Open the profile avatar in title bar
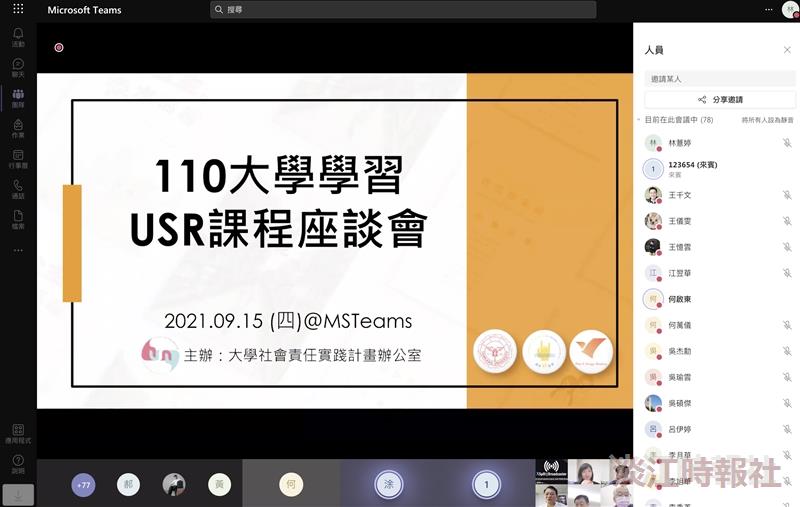This screenshot has height=507, width=800. coord(790,10)
